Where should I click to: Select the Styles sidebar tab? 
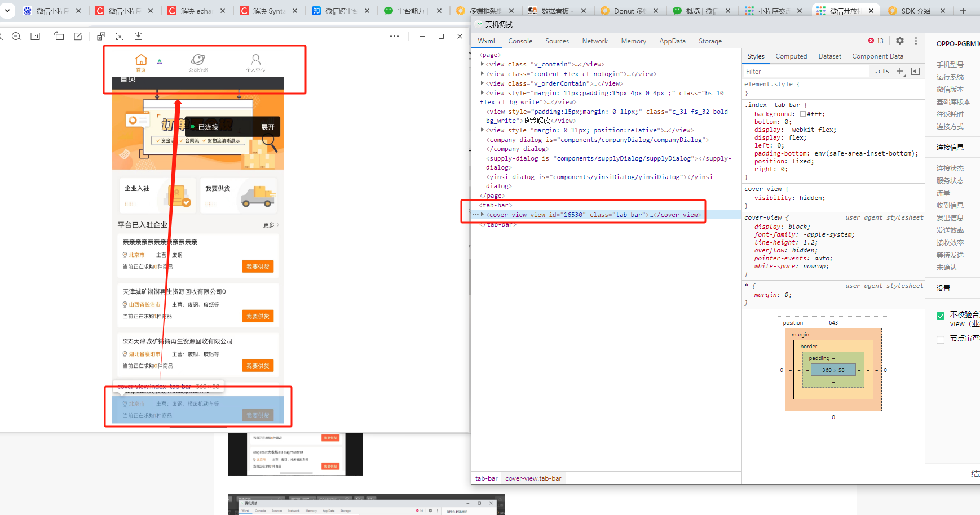756,56
